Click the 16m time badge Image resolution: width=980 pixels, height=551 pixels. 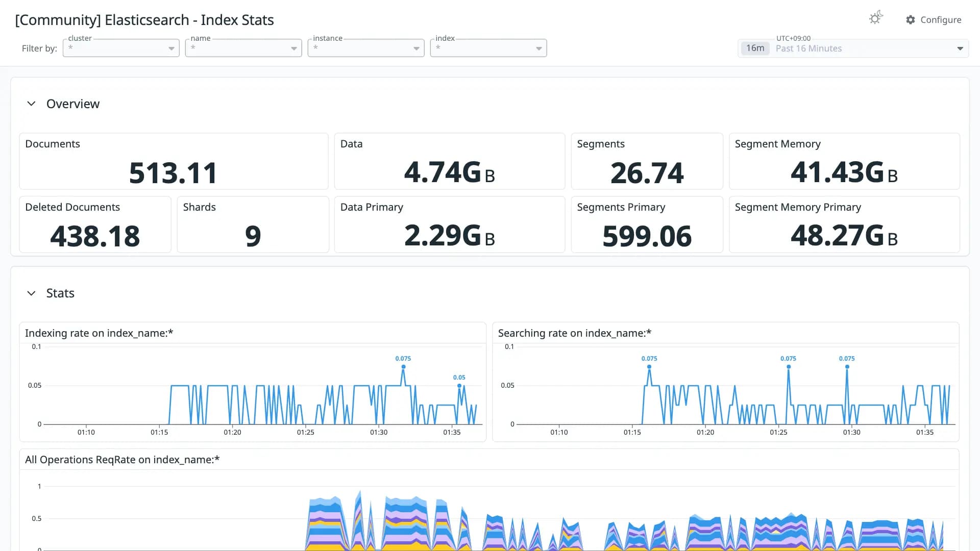[x=755, y=48]
